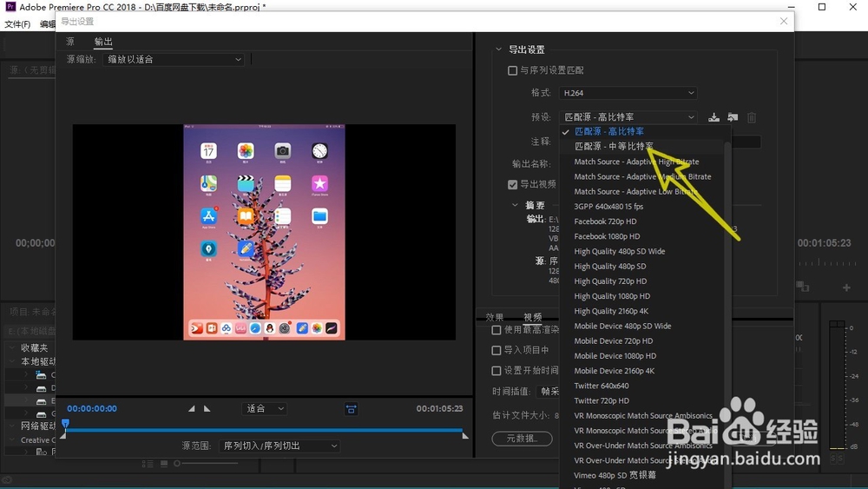Click the list view icon in project panel
Image resolution: width=868 pixels, height=489 pixels.
pos(148,464)
